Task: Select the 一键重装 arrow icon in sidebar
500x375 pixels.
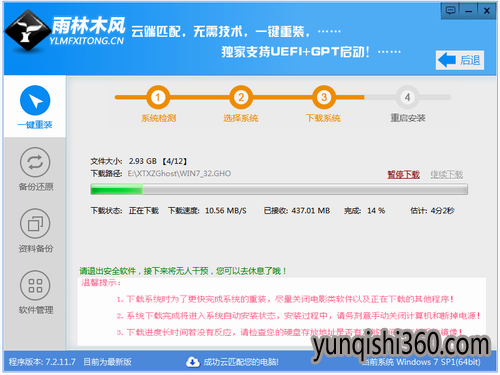Action: click(35, 100)
